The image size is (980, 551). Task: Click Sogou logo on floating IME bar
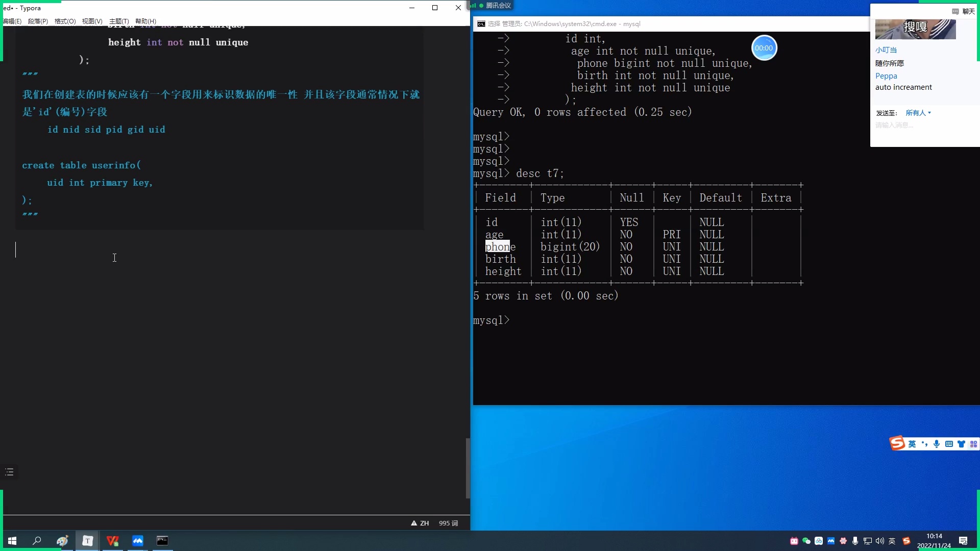[x=897, y=443]
